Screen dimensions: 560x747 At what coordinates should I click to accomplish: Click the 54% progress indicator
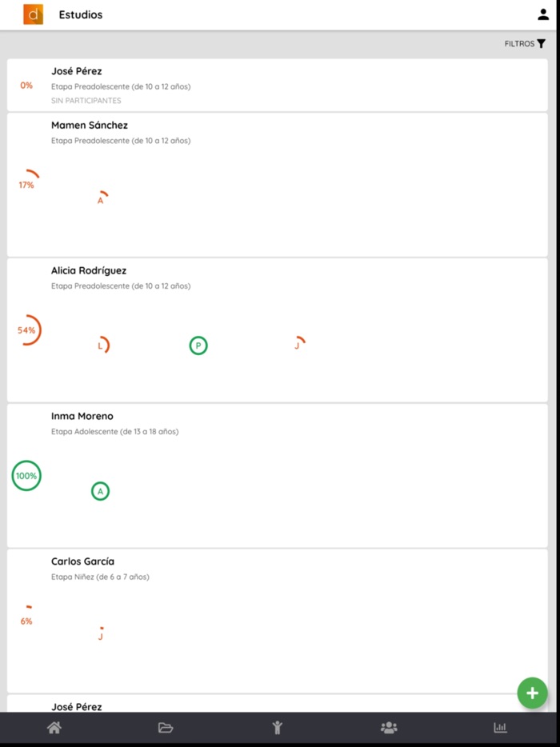point(27,330)
